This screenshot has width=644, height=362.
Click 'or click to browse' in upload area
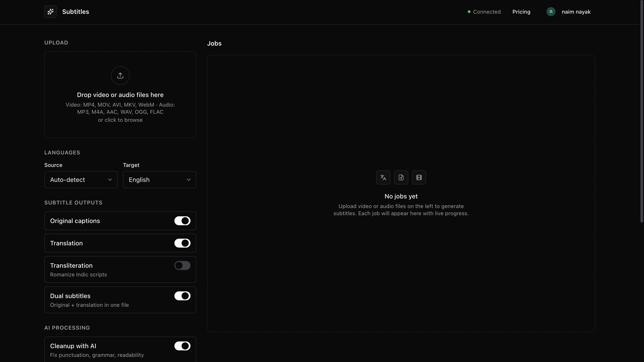pyautogui.click(x=120, y=120)
